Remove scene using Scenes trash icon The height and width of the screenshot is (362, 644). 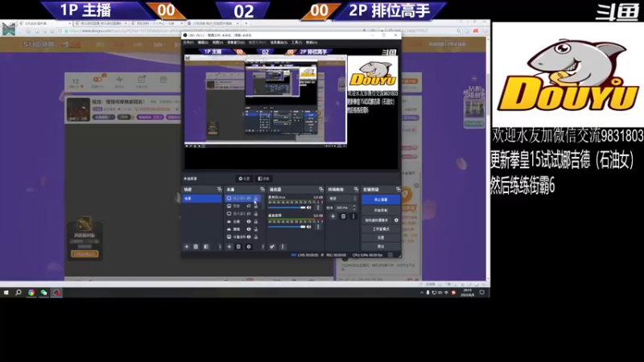pos(196,247)
